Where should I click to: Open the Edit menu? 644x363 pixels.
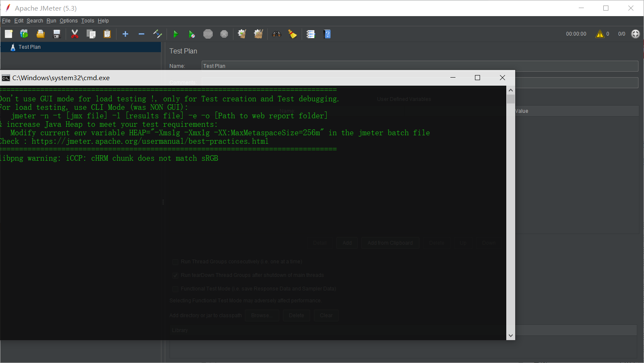pyautogui.click(x=19, y=21)
